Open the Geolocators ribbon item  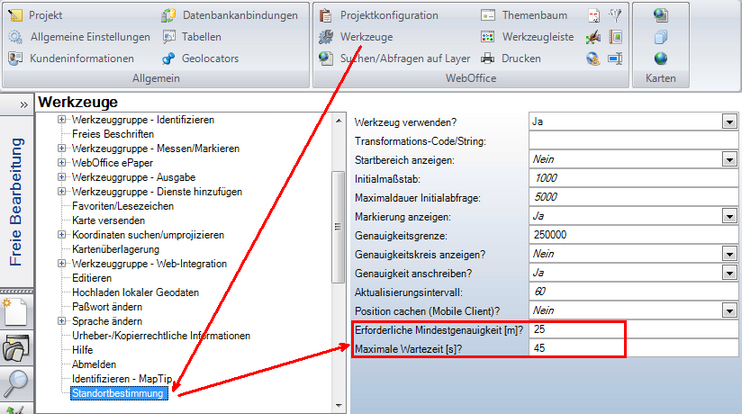click(x=210, y=58)
